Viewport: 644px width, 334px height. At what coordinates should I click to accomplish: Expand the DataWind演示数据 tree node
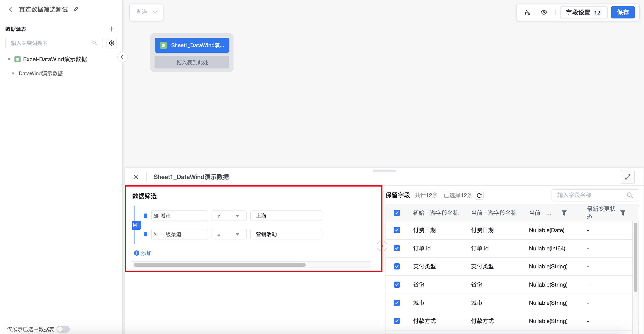tap(14, 73)
